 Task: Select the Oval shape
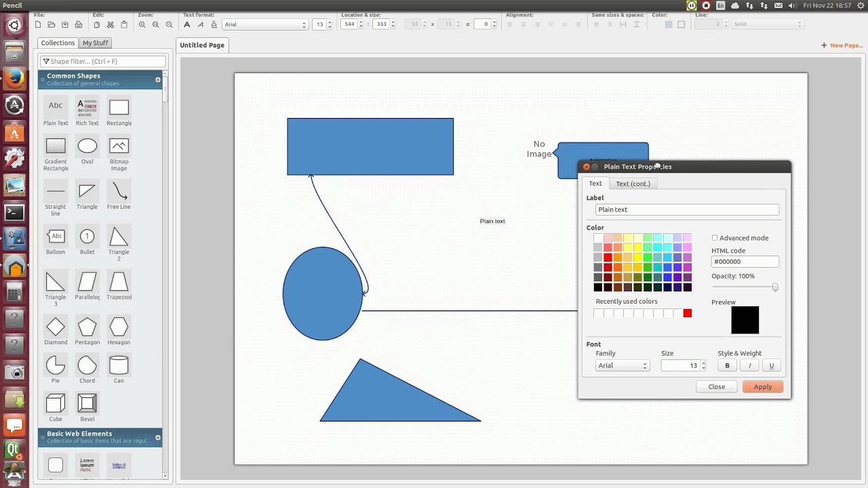(87, 150)
